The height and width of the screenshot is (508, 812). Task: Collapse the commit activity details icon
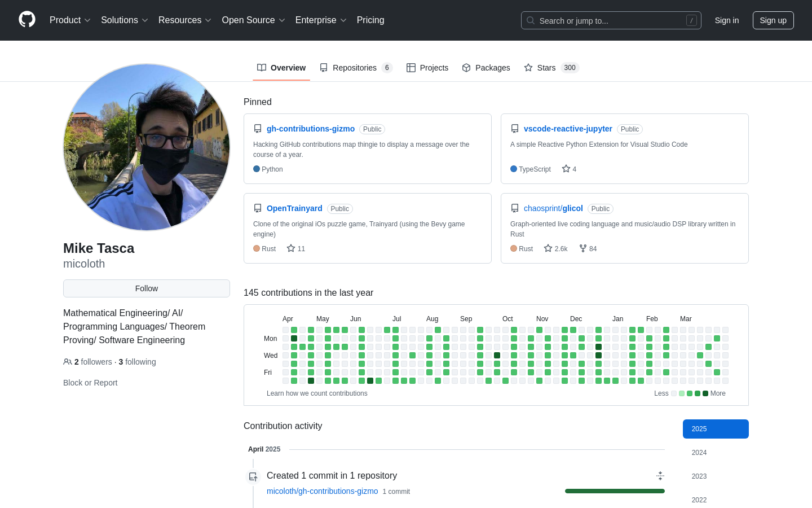point(660,476)
